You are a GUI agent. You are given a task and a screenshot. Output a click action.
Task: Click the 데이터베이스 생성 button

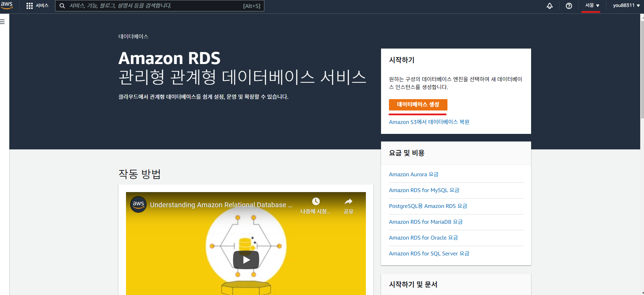tap(418, 104)
